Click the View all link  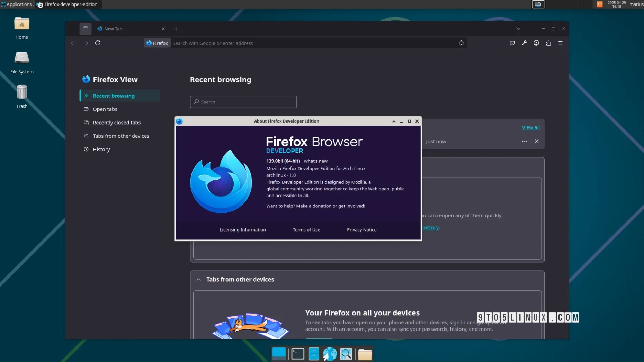[531, 127]
